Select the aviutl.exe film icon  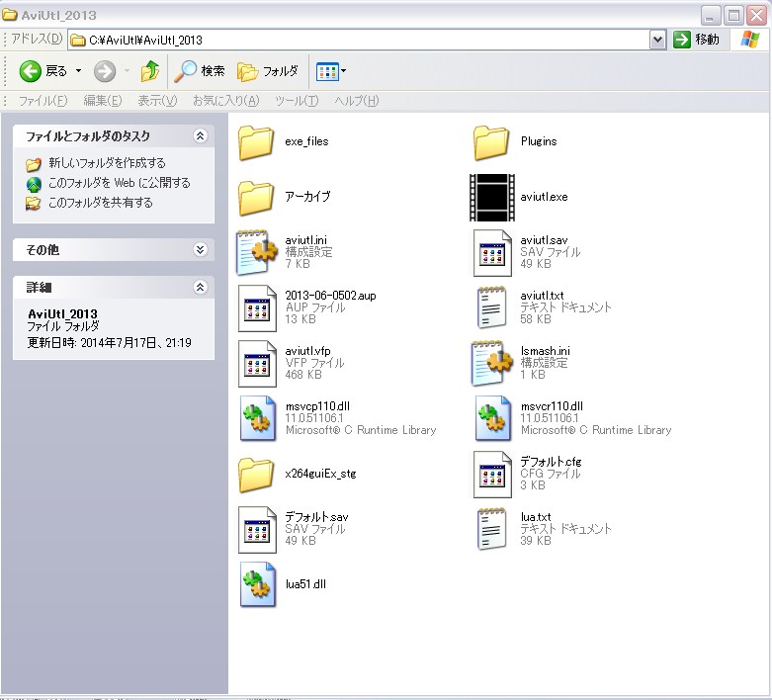[492, 198]
